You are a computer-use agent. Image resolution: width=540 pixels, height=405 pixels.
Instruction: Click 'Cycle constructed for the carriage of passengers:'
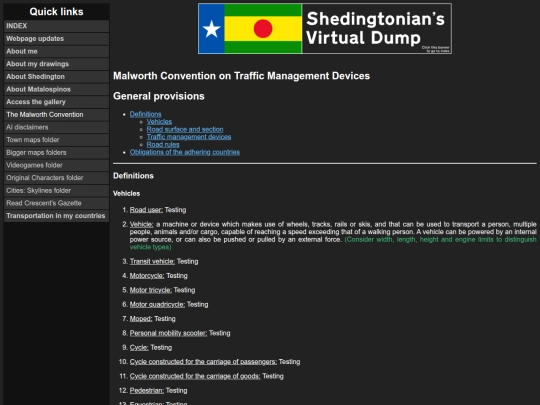click(x=203, y=362)
